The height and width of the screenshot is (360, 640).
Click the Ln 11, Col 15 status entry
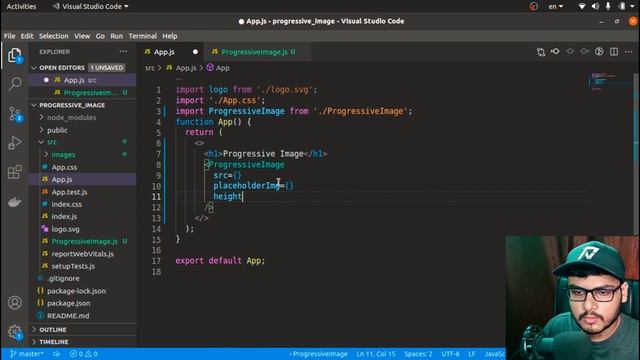tap(376, 354)
